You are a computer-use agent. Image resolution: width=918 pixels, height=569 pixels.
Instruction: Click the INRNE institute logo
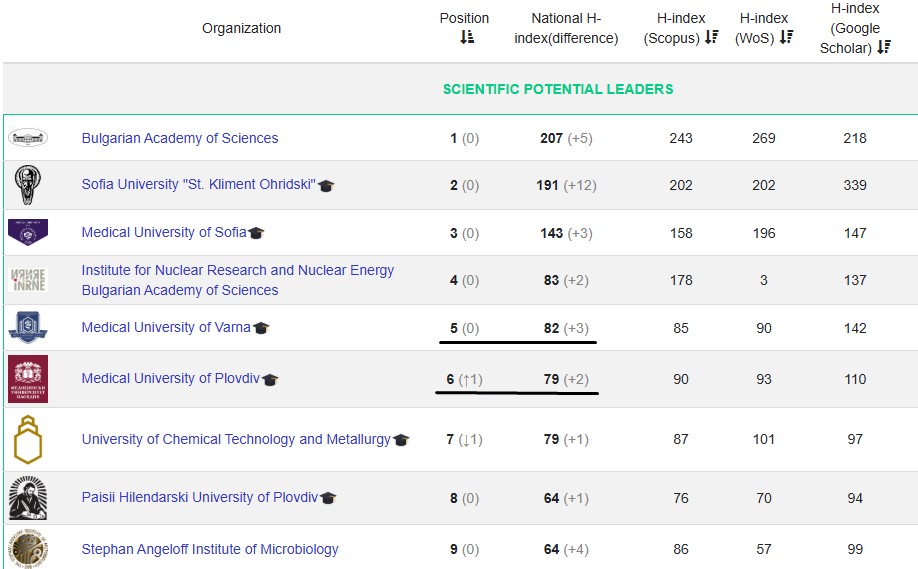coord(28,280)
